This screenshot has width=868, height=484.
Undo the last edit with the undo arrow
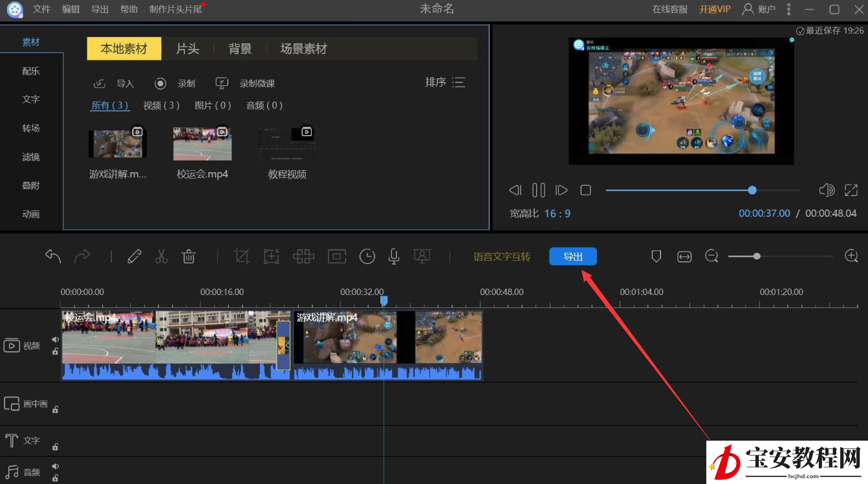coord(53,256)
